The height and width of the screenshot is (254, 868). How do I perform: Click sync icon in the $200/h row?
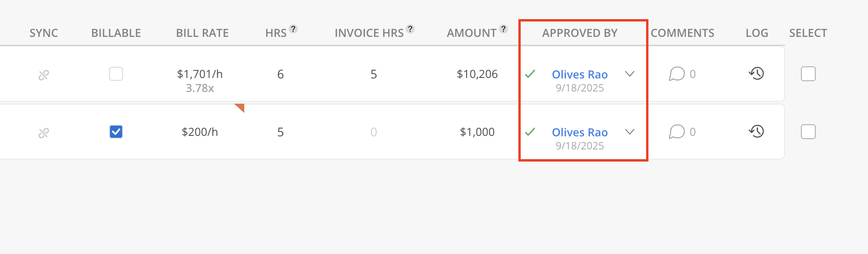pos(44,133)
